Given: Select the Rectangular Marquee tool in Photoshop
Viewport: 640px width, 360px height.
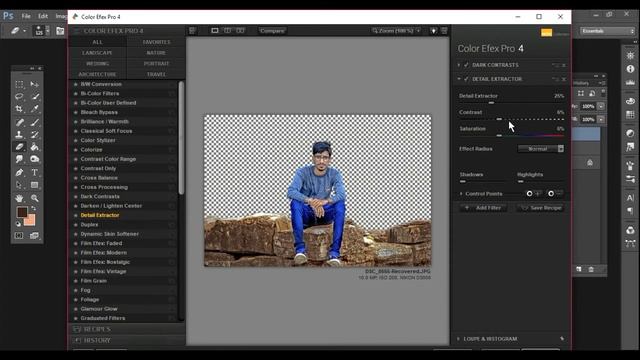Looking at the screenshot, I should (19, 84).
